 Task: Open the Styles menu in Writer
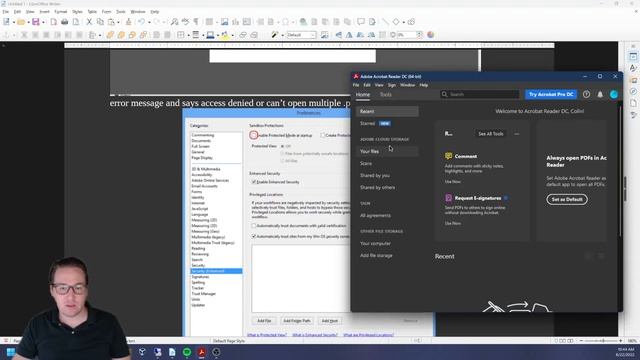[77, 12]
